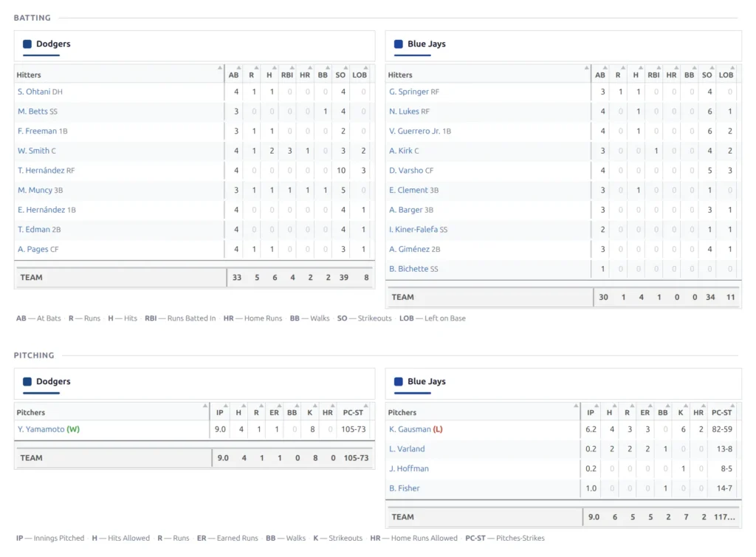756x557 pixels.
Task: Sort Dodgers pitching by PC-ST column
Action: click(353, 412)
